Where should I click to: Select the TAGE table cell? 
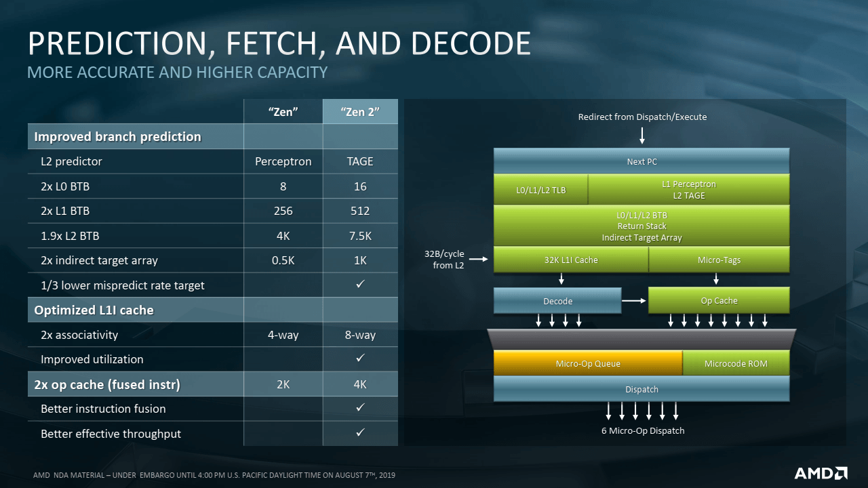pyautogui.click(x=360, y=161)
